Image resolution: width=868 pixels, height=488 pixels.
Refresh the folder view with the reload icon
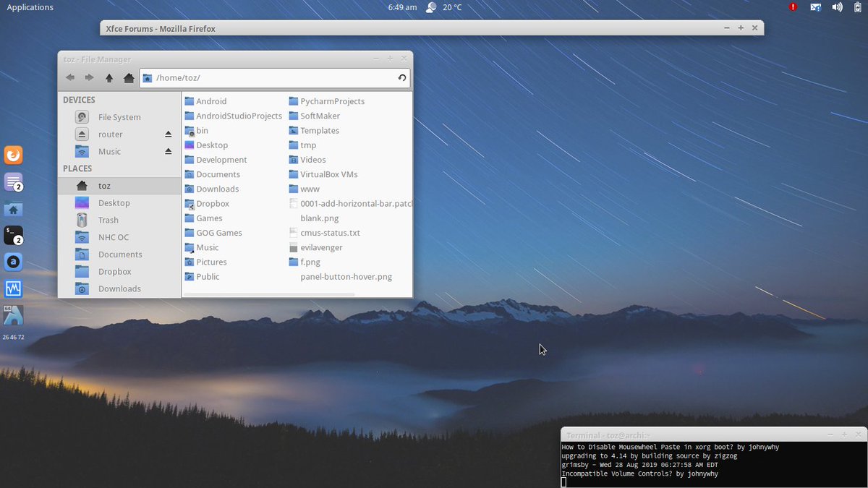click(401, 77)
